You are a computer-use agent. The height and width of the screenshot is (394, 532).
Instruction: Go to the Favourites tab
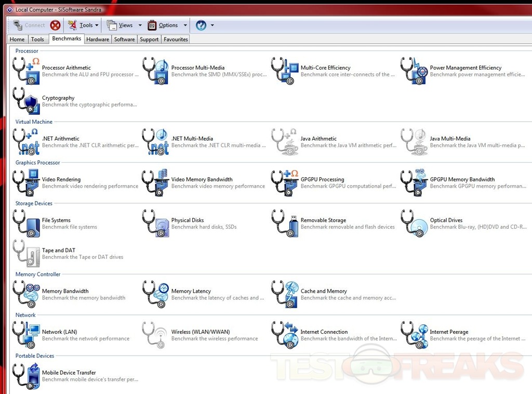176,40
